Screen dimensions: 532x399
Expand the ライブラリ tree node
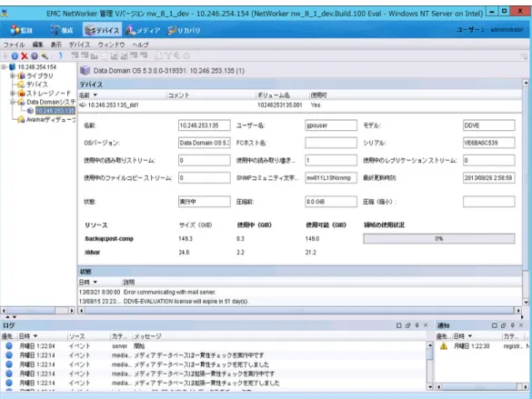tap(13, 75)
